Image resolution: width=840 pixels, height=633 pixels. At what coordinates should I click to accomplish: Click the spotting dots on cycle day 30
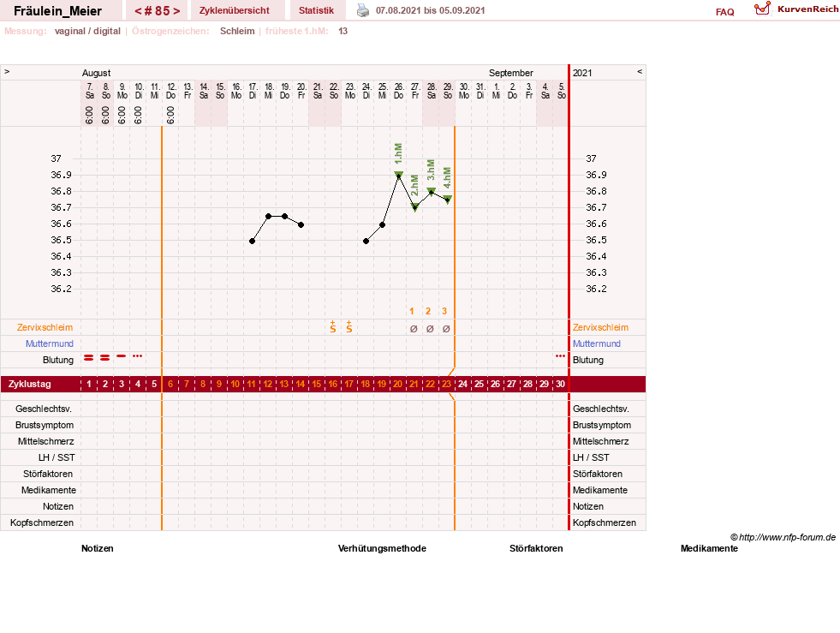[x=560, y=355]
